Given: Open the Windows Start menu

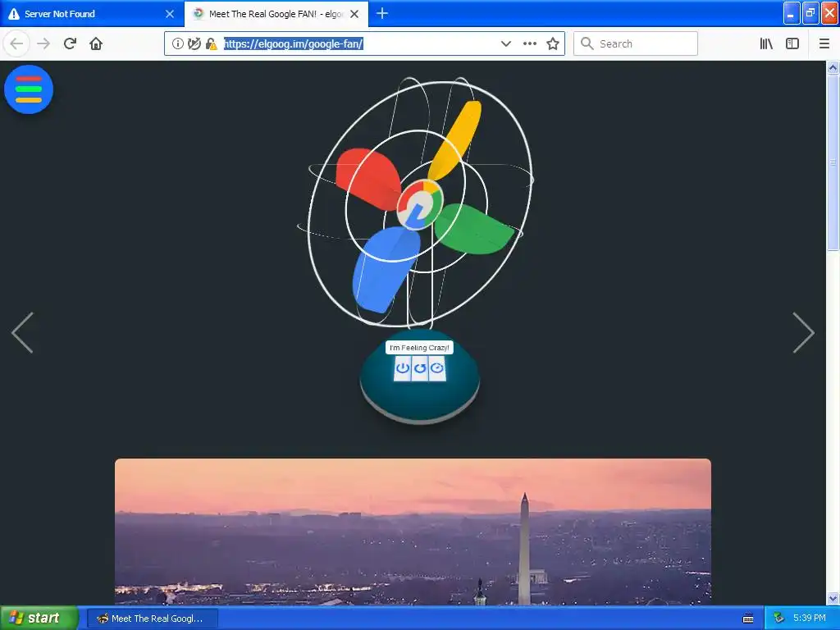Looking at the screenshot, I should pos(39,618).
